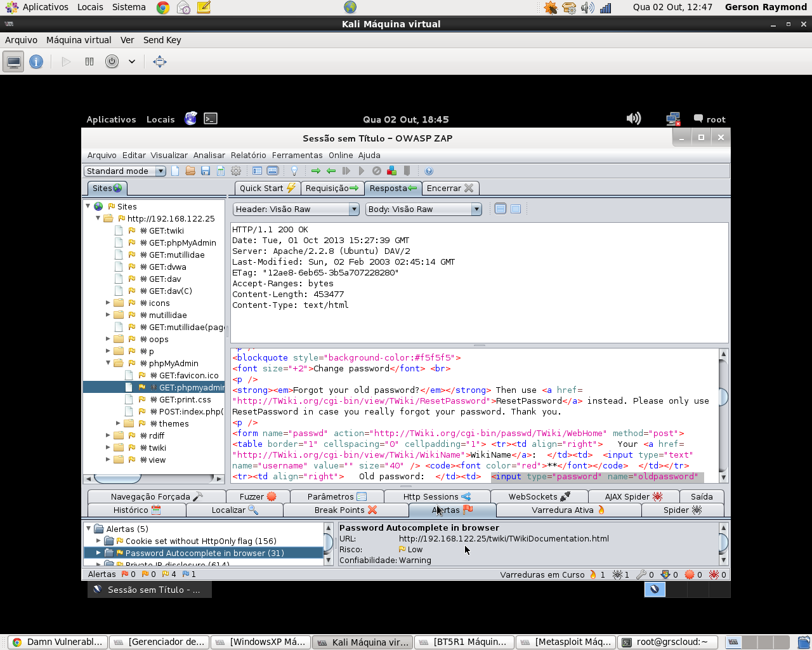Click the green right arrow break-on-requests icon

tap(316, 171)
